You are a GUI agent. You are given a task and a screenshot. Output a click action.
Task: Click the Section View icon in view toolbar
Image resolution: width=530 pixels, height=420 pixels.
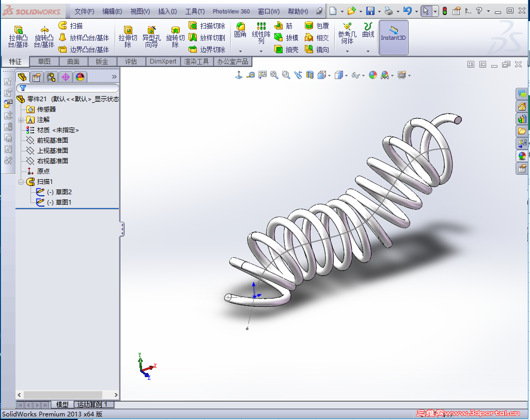coord(309,75)
